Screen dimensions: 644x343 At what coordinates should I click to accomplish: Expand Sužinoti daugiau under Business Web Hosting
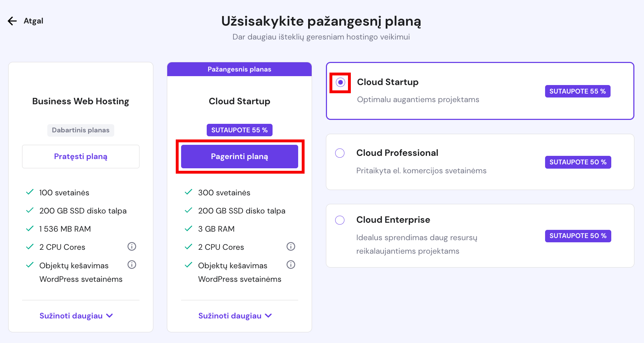pyautogui.click(x=76, y=315)
